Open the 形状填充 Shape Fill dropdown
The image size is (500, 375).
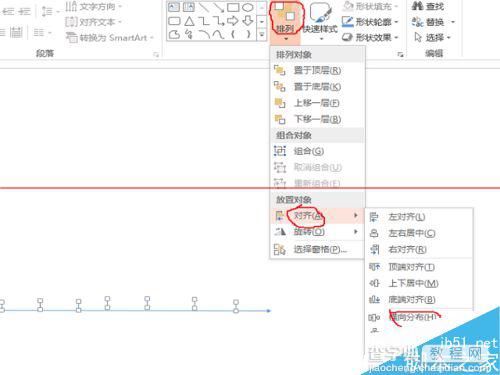coord(371,6)
